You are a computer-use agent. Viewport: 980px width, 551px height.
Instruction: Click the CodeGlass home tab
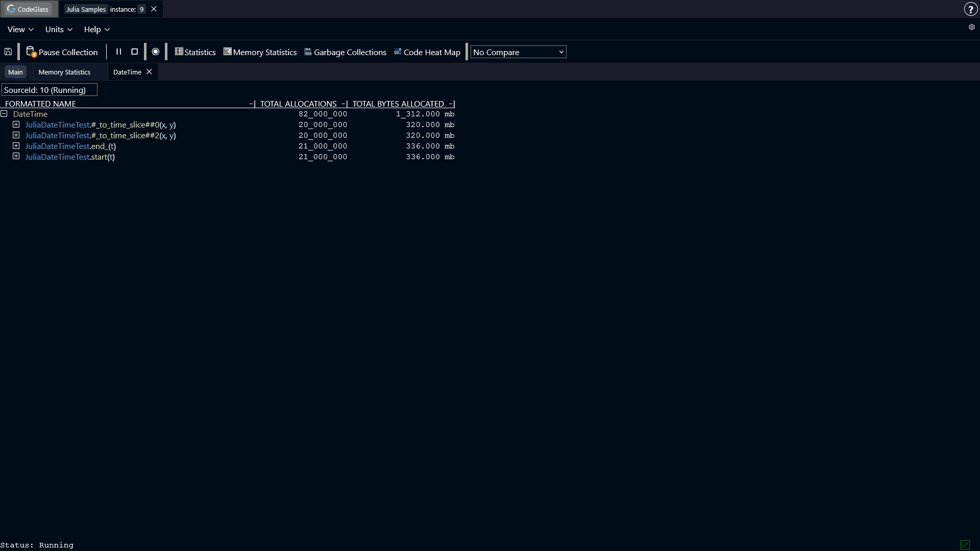29,9
